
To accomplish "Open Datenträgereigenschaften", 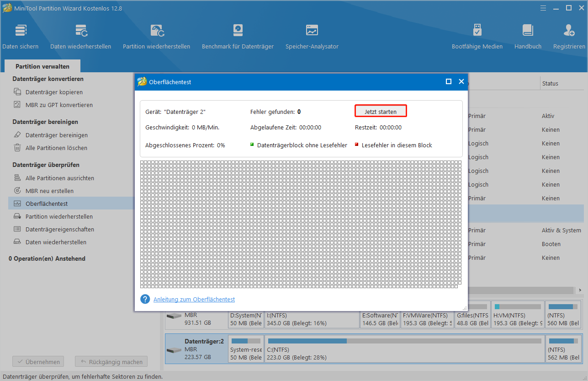I will point(60,229).
